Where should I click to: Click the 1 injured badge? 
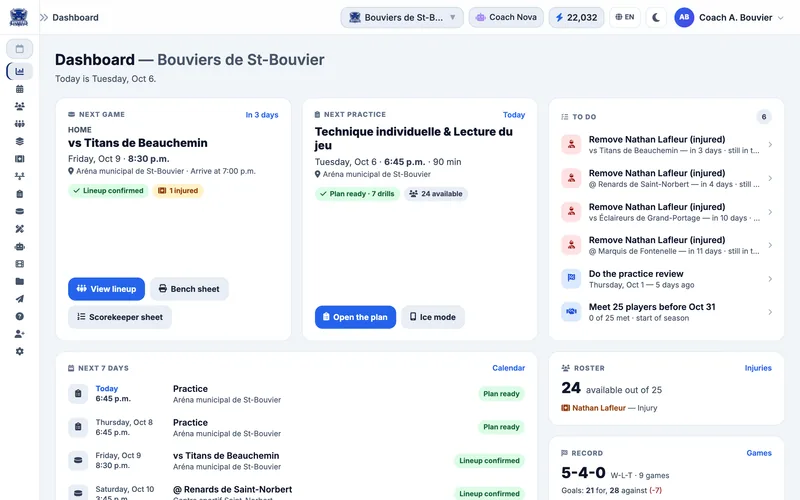click(x=178, y=191)
